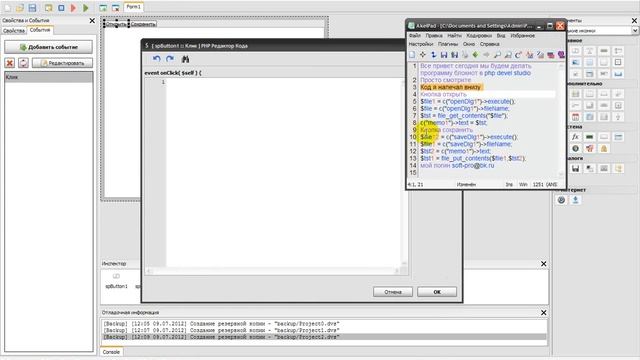Click AkelPad line 'Кнопка открыть'
Viewport: 640px width, 360px height.
pyautogui.click(x=443, y=94)
